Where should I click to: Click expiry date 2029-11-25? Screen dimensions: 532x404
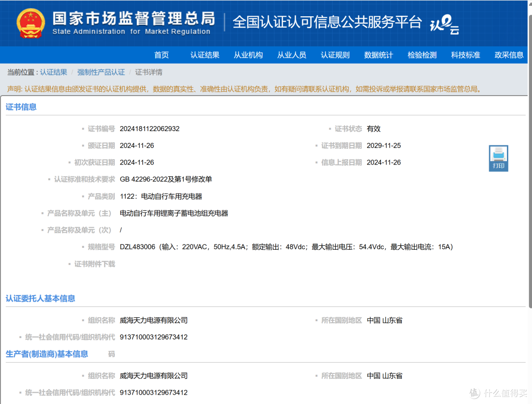[384, 145]
